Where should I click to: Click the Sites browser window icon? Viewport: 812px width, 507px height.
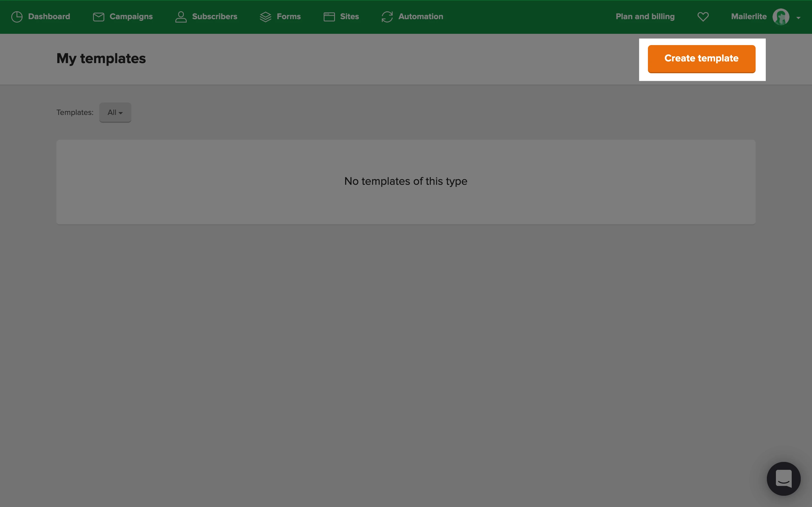pyautogui.click(x=329, y=17)
